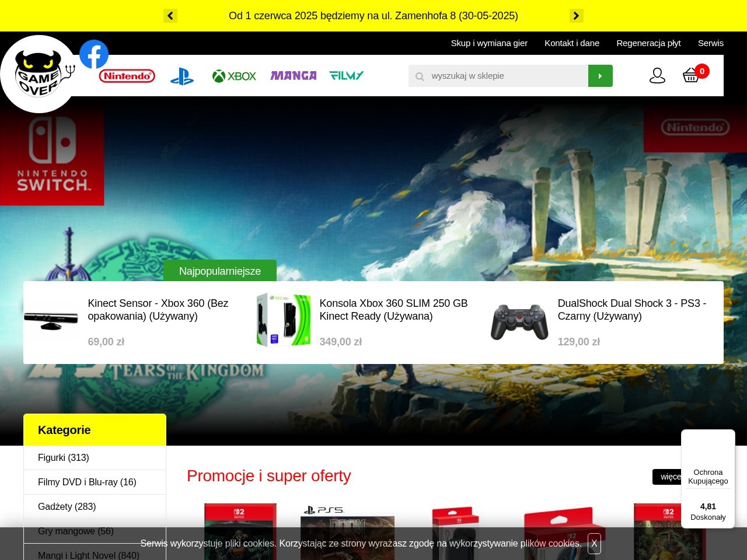Open the Xbox category icon

click(234, 75)
